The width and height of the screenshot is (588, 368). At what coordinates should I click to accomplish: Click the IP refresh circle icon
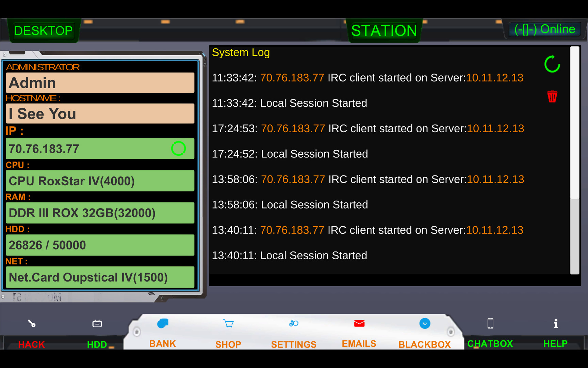click(x=178, y=149)
